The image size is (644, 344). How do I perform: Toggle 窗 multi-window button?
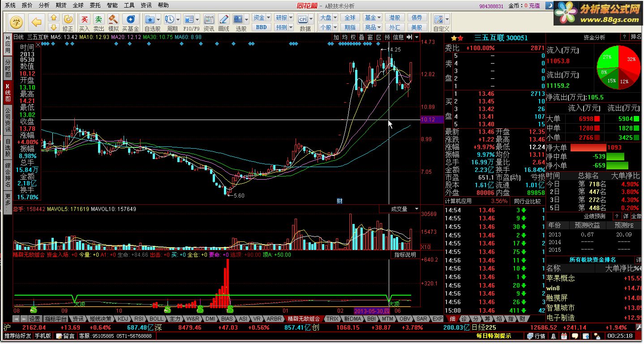(x=370, y=37)
